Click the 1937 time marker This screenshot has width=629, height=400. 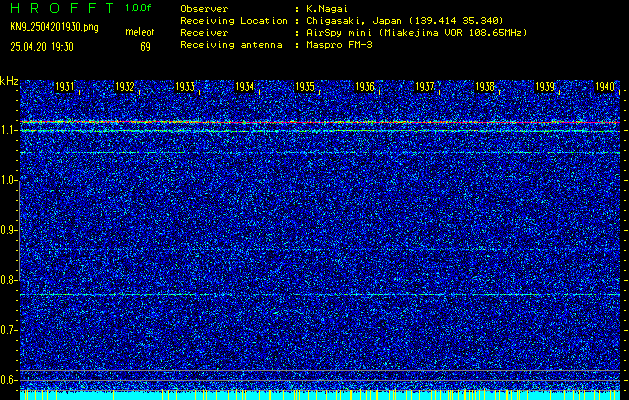(424, 87)
